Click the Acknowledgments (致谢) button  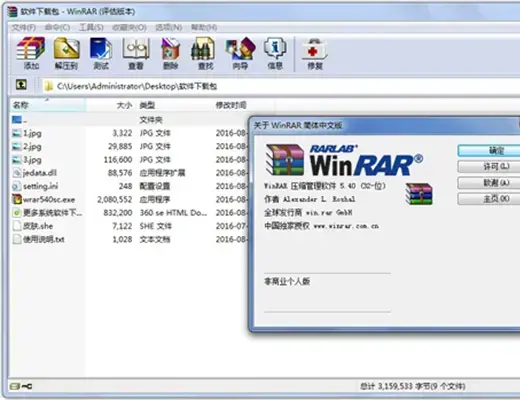(489, 182)
